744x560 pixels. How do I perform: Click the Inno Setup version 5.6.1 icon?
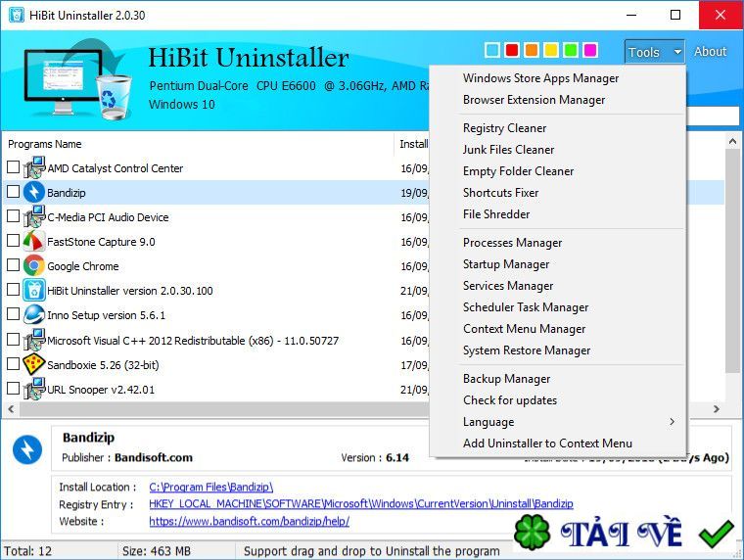click(x=34, y=314)
